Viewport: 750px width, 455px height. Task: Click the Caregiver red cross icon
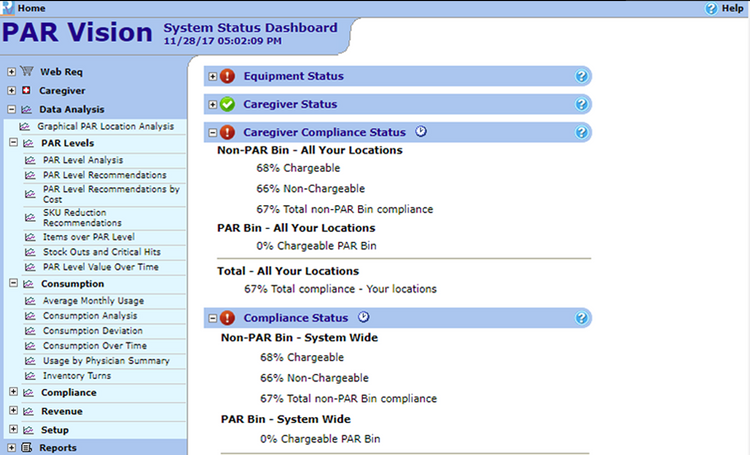point(26,90)
